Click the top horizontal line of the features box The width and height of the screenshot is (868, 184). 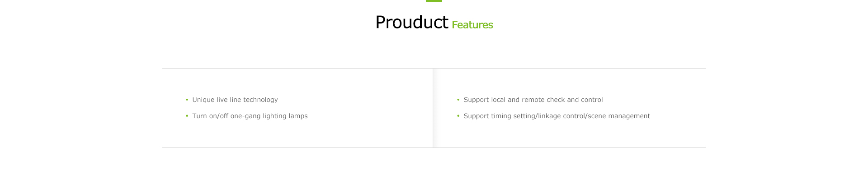[434, 68]
